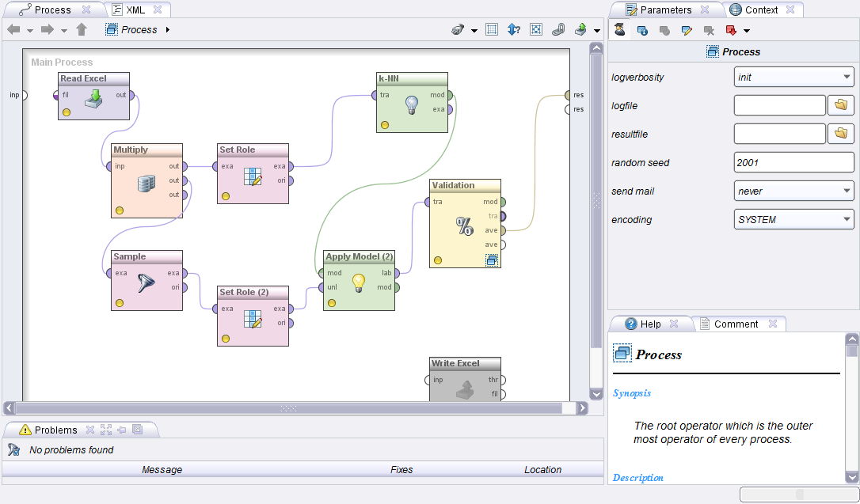Click the red down-arrow icon in Parameters
Screen dimensions: 860x504
(731, 31)
